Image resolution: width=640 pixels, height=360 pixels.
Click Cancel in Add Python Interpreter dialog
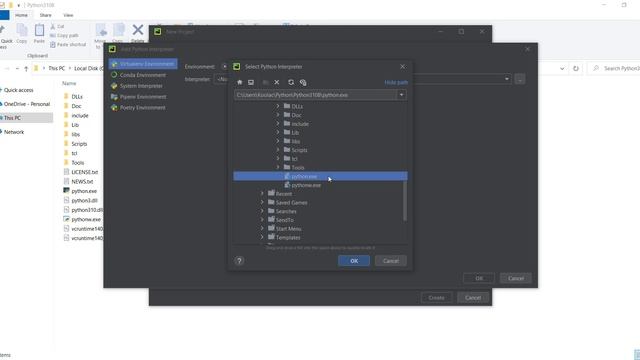tap(516, 278)
